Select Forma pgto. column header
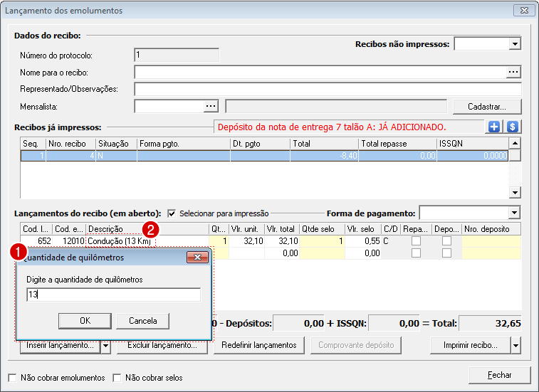This screenshot has height=392, width=539. 184,144
